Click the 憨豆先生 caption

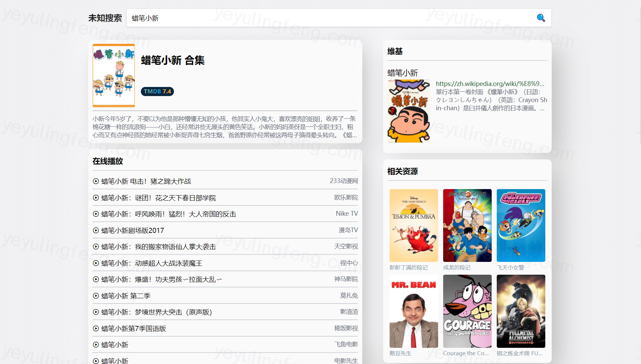[x=400, y=353]
